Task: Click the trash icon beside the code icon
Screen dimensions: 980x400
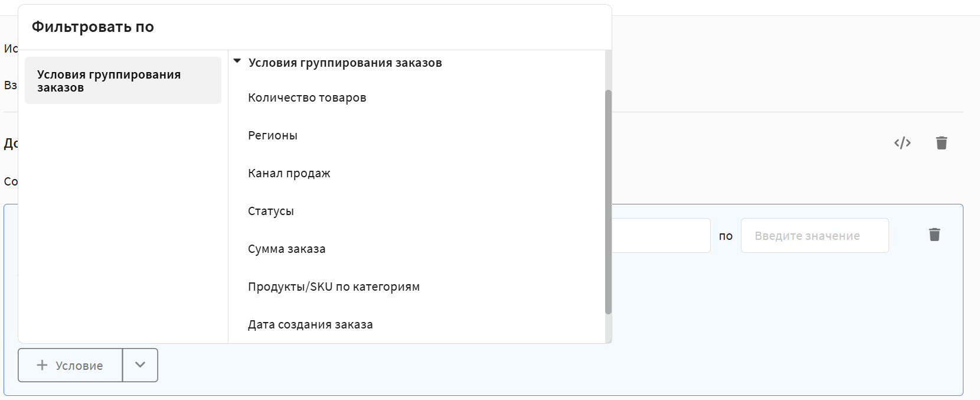Action: 941,143
